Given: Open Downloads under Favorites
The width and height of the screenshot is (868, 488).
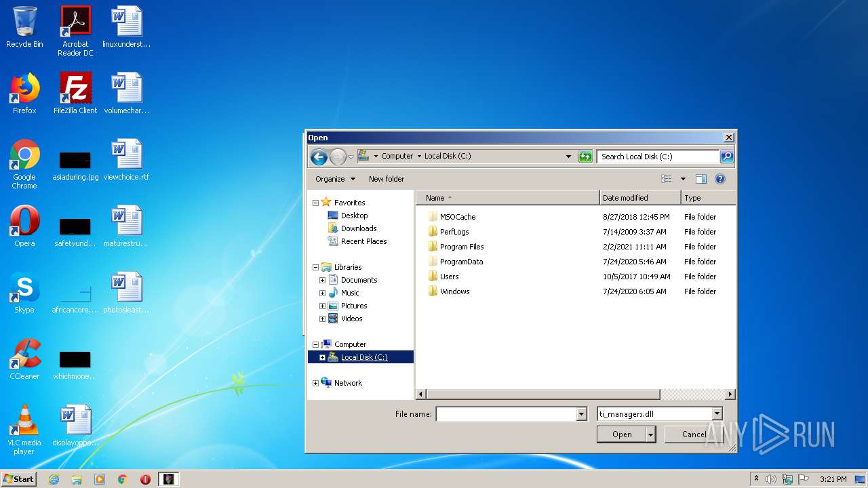Looking at the screenshot, I should 358,228.
